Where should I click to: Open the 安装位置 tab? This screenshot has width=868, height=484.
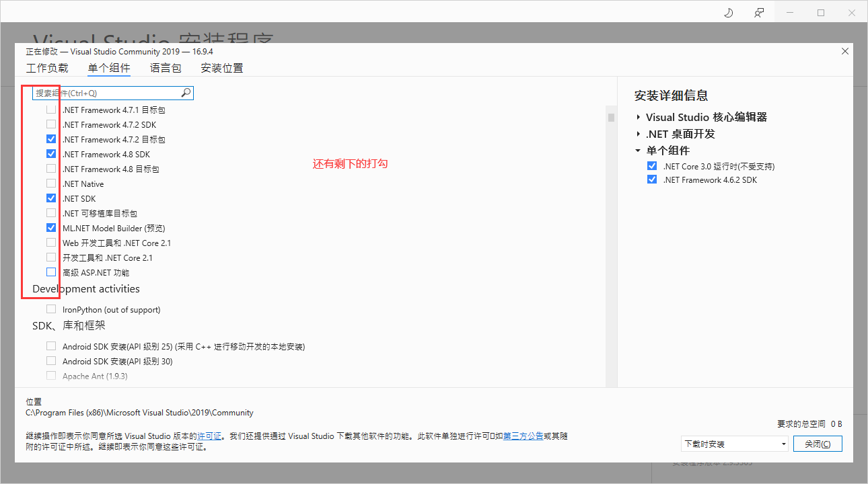[222, 68]
